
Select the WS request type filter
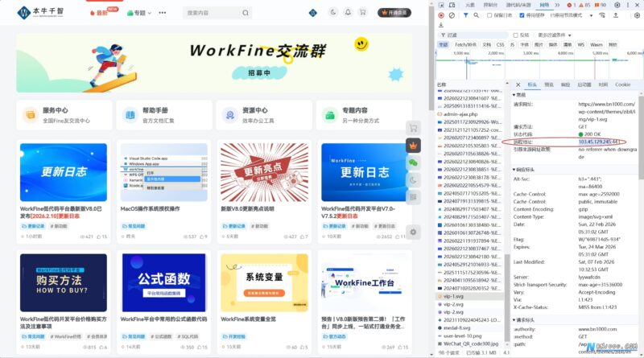pos(580,45)
